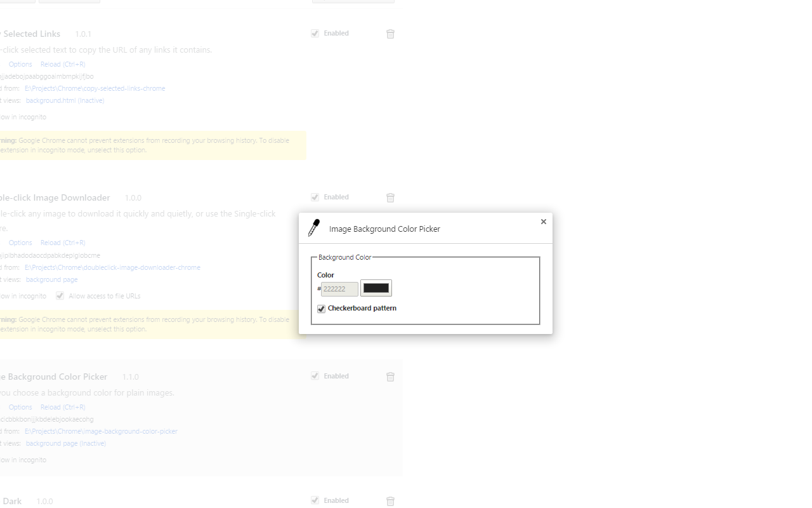Viewport: 812px width, 508px height.
Task: Click the trash icon for the Dark extension
Action: click(x=390, y=501)
